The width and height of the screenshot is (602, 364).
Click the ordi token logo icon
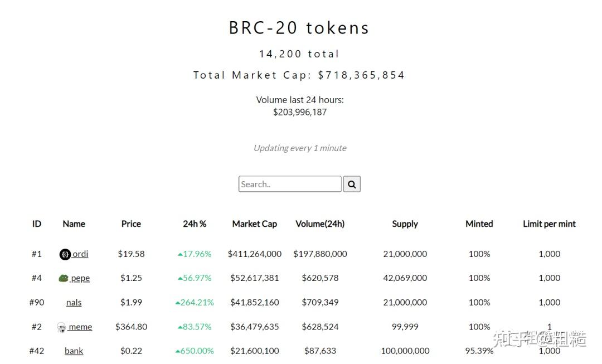65,254
